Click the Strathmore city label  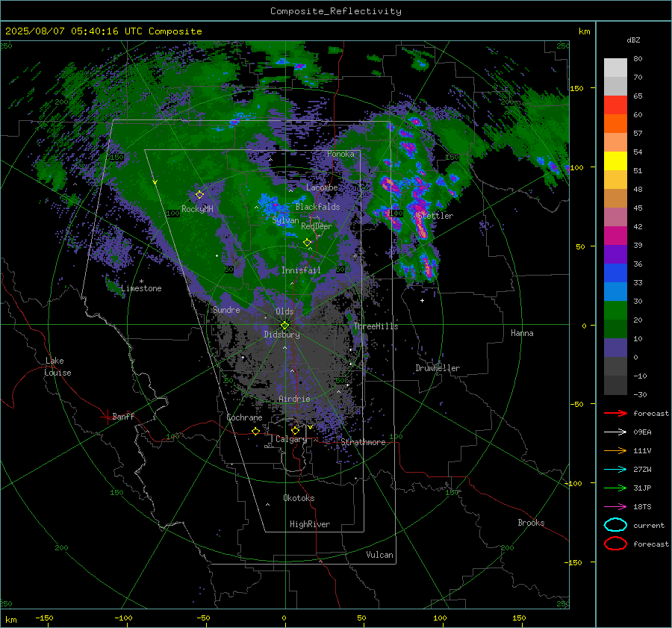tap(363, 442)
